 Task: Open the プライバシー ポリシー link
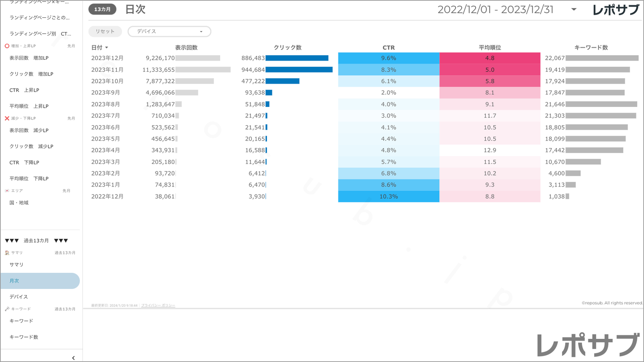[158, 305]
